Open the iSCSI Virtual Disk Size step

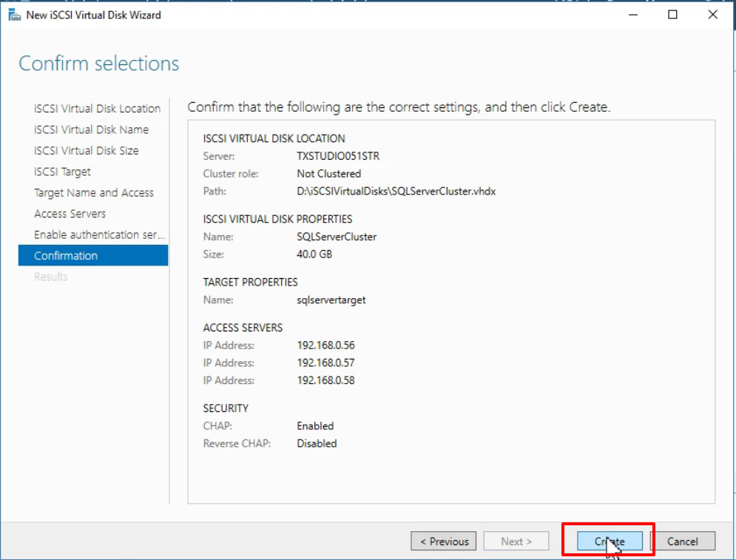86,151
